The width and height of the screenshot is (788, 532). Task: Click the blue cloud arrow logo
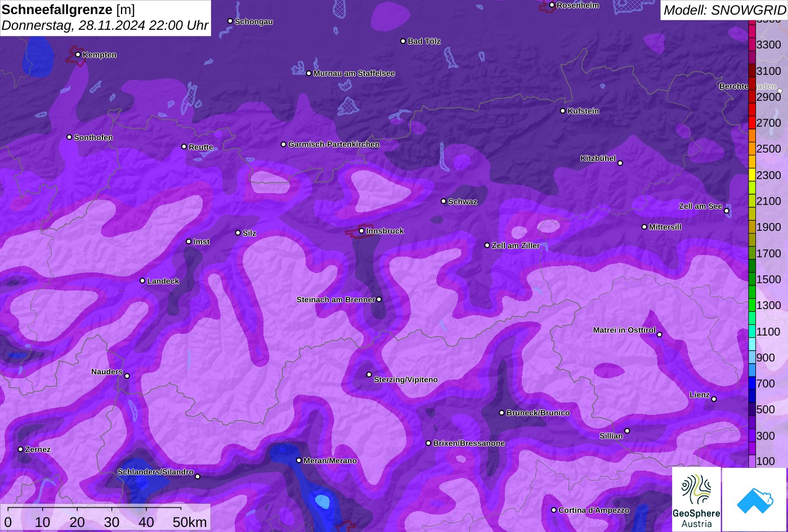[754, 499]
